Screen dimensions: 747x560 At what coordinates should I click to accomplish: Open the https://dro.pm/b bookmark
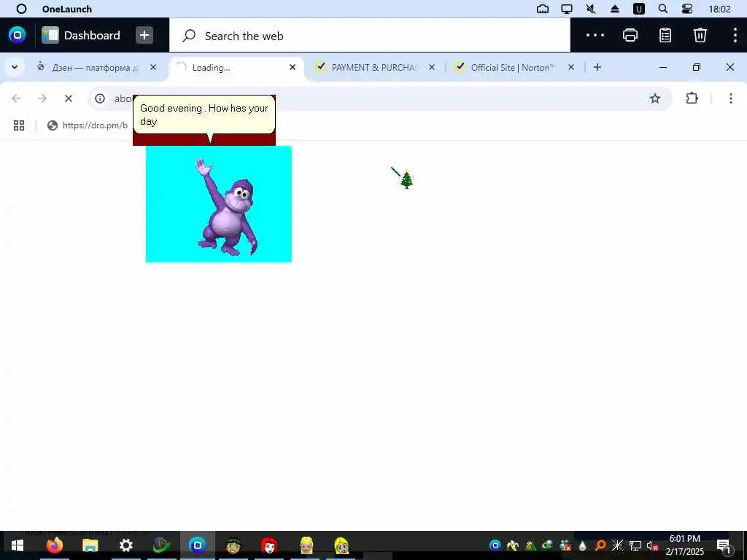point(88,125)
